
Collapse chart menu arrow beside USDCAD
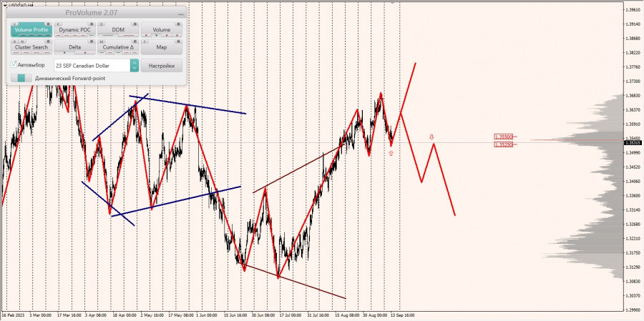click(4, 5)
